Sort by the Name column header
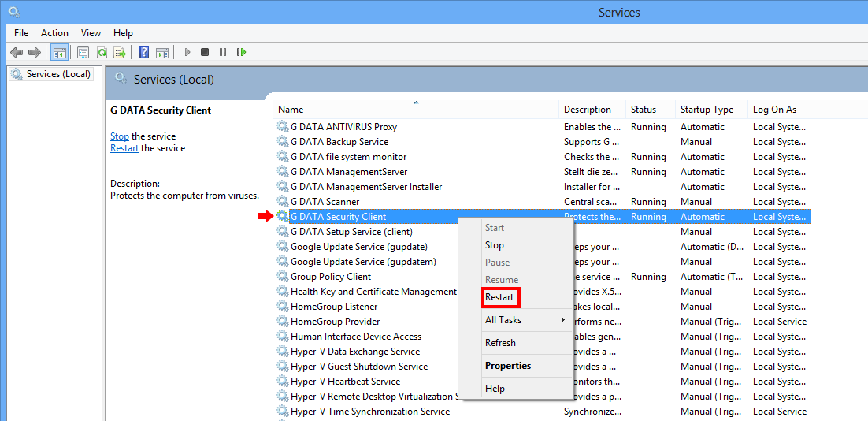Viewport: 868px width, 421px height. [417, 109]
